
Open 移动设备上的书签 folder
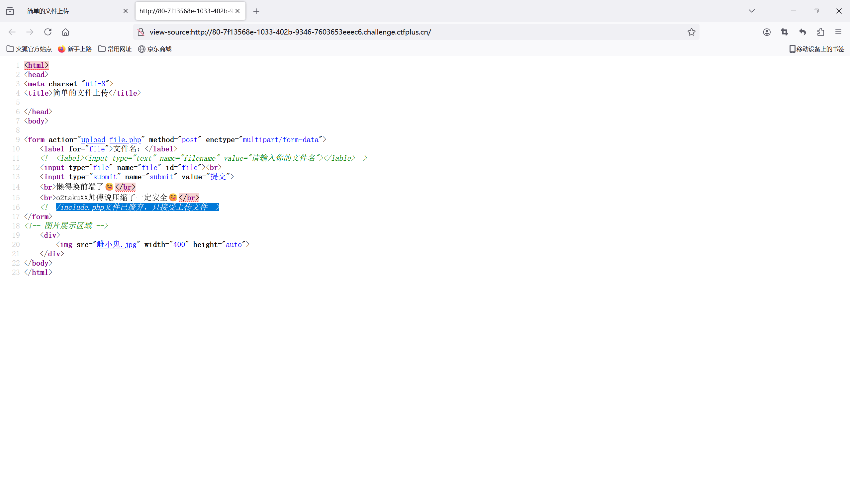816,49
